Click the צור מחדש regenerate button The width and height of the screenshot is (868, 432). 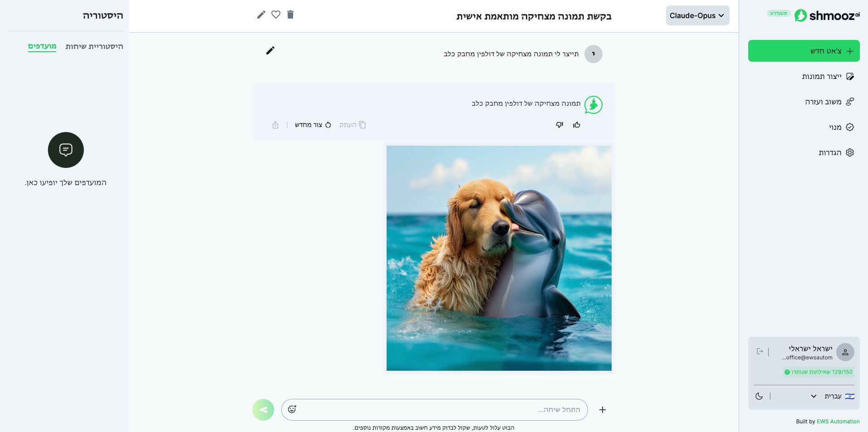click(313, 125)
